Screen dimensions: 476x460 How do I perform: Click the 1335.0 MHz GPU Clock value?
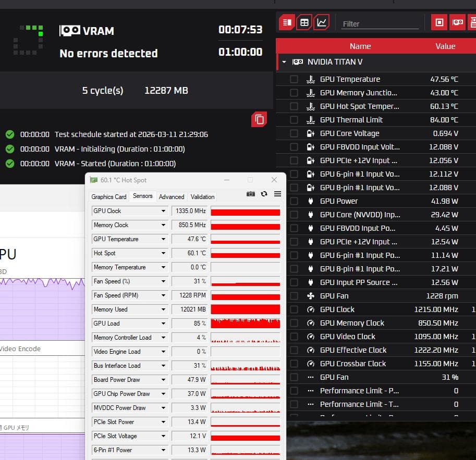[x=189, y=211]
